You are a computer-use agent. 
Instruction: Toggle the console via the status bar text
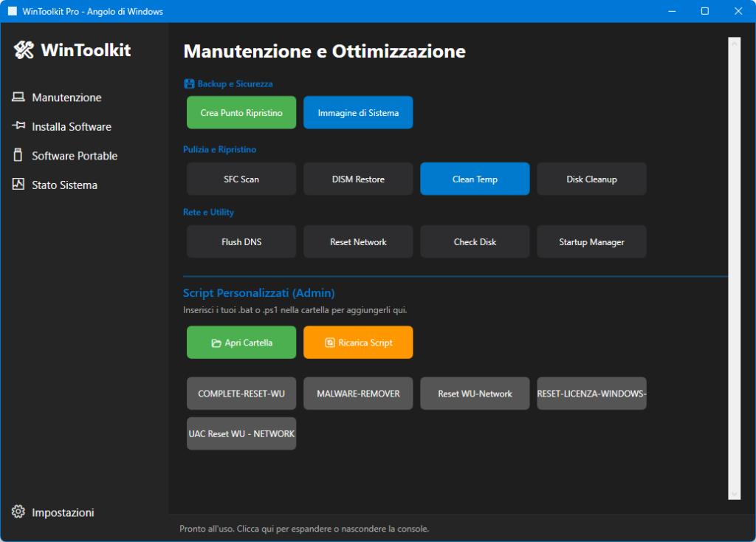click(x=304, y=529)
